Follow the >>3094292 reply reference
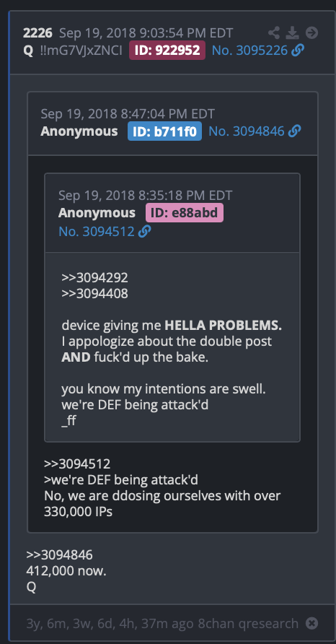This screenshot has width=336, height=644. coord(94,278)
